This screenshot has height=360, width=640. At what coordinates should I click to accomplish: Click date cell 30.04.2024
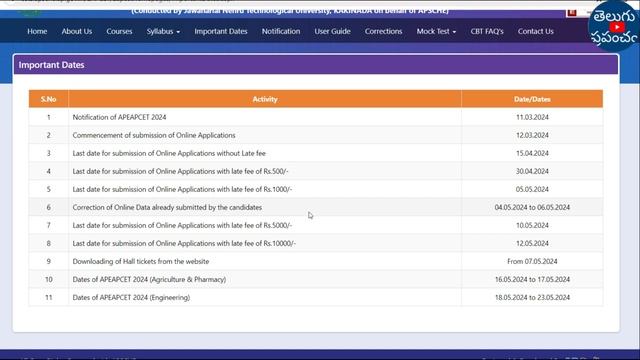click(532, 171)
